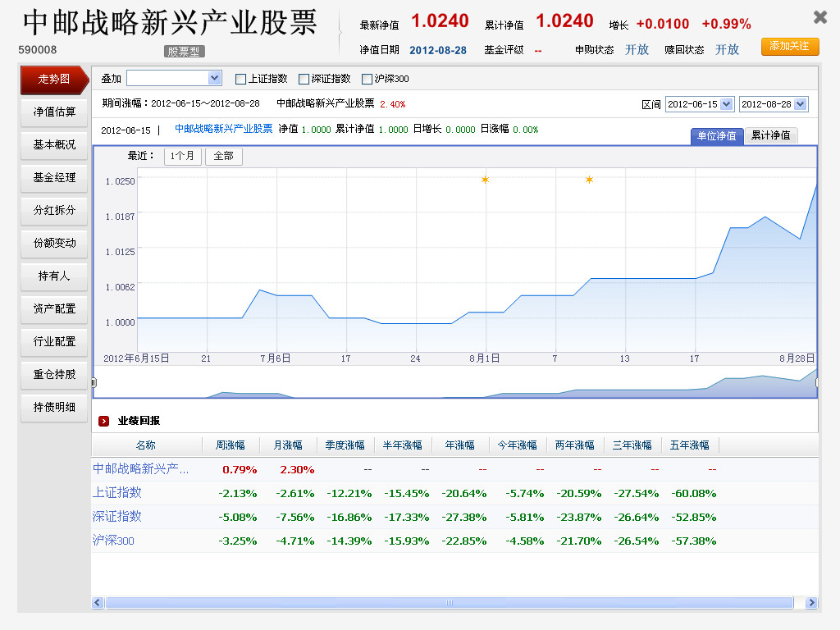The width and height of the screenshot is (840, 630).
Task: Enable the 深证指数 checkbox
Action: tap(304, 80)
